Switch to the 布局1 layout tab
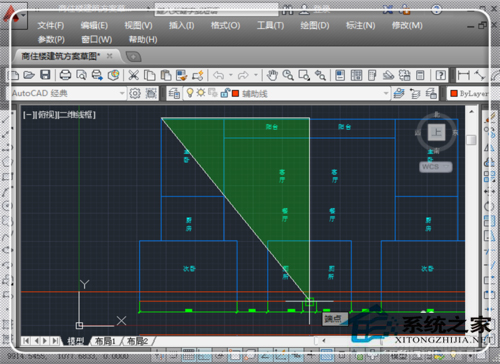 click(x=105, y=341)
